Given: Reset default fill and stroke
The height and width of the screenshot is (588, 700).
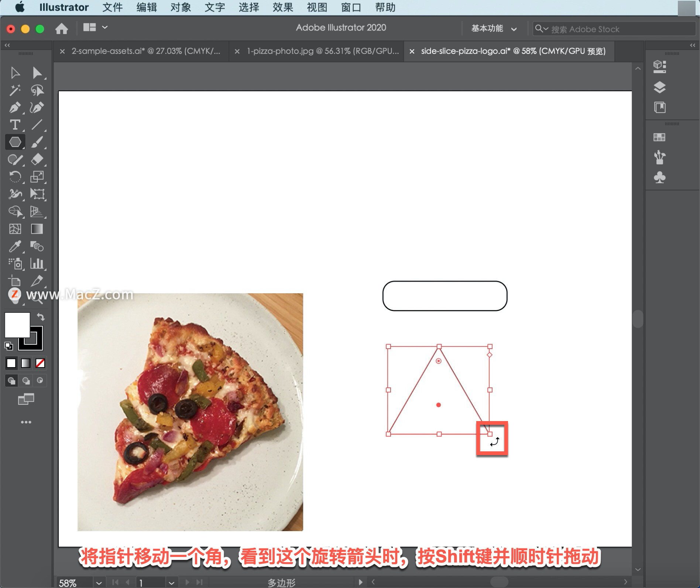Looking at the screenshot, I should (8, 346).
